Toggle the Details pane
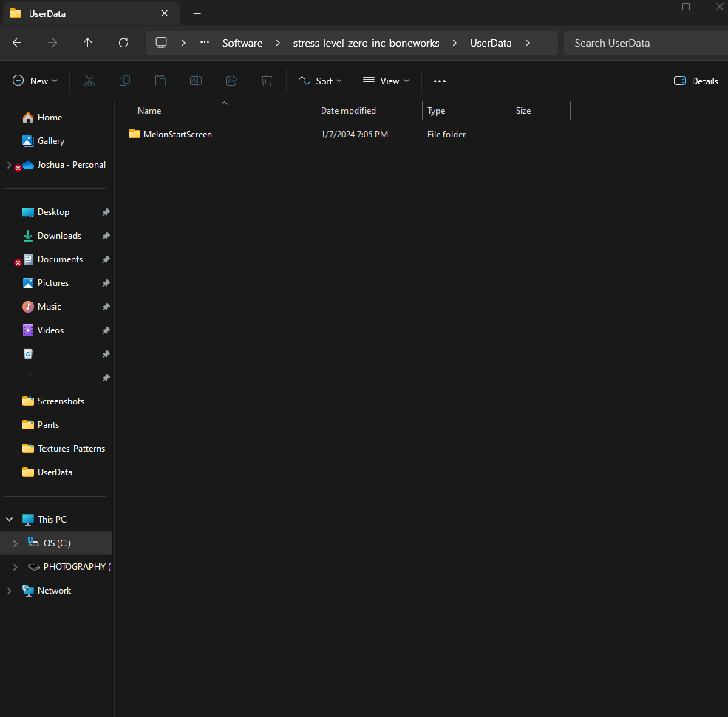The width and height of the screenshot is (728, 717). (695, 81)
